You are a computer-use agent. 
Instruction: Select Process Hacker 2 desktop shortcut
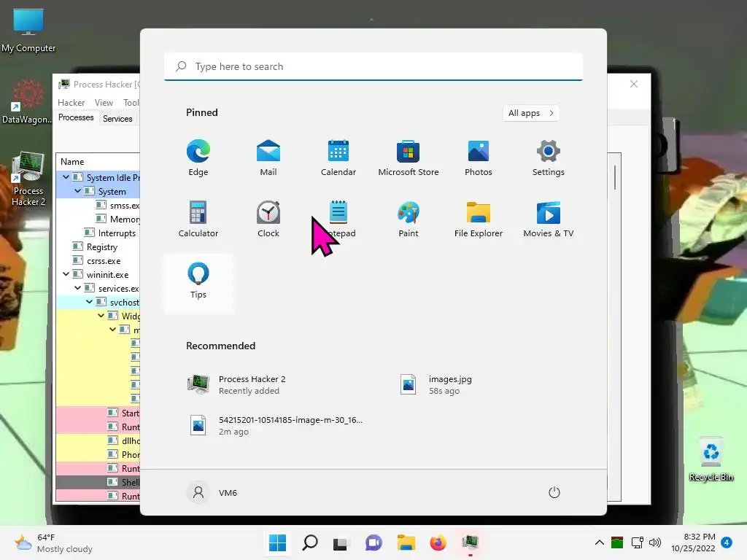[x=28, y=179]
